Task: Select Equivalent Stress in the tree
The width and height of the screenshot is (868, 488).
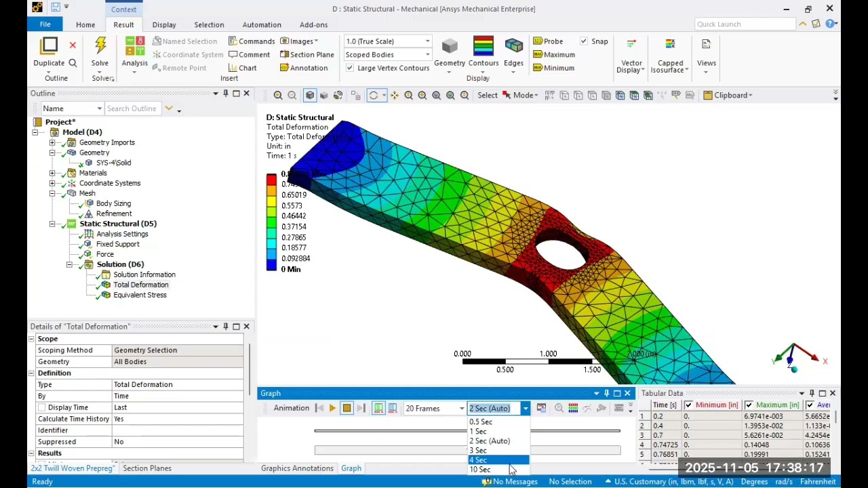Action: coord(140,295)
